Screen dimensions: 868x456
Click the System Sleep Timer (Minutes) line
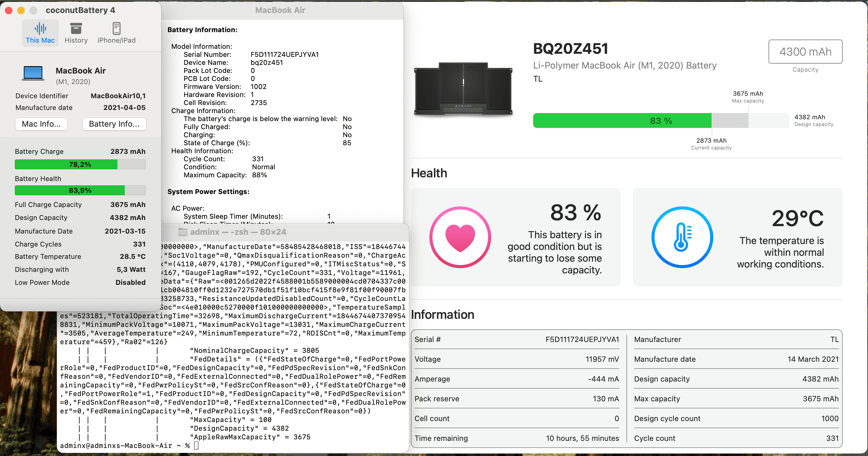point(257,216)
